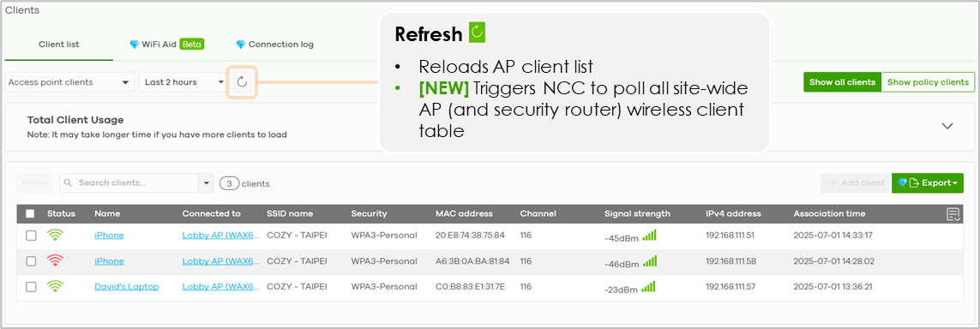
Task: Tick the checkbox for the first iPhone row
Action: (x=31, y=236)
